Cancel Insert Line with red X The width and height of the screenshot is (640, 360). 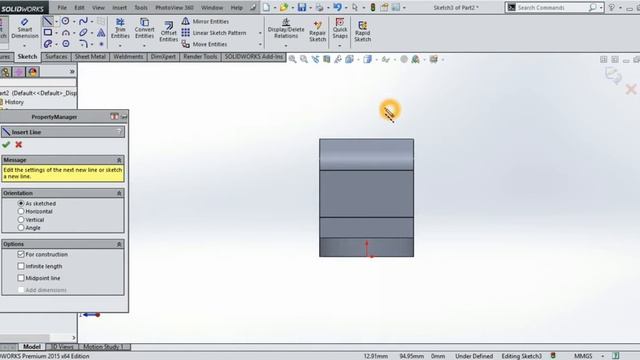(x=19, y=144)
